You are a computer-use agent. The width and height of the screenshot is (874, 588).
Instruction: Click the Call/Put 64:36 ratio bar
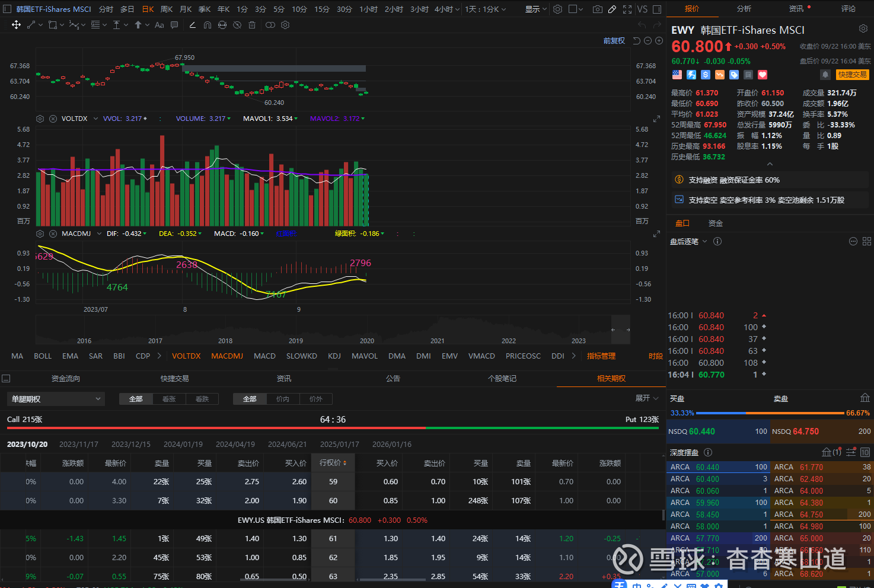coord(333,427)
